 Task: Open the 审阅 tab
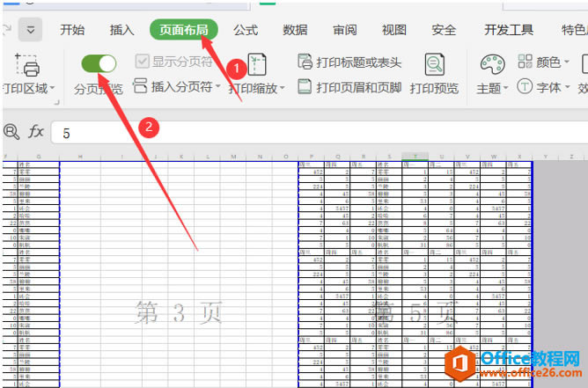coord(345,30)
